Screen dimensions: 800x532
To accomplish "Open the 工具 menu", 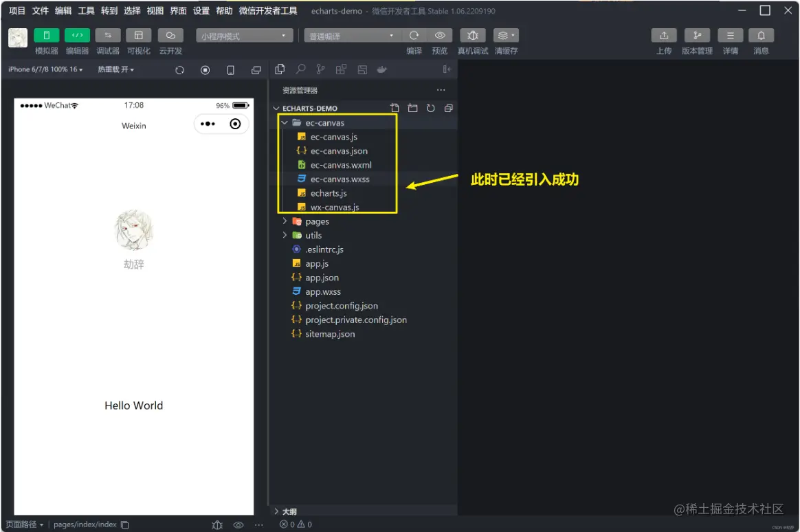I will tap(86, 11).
